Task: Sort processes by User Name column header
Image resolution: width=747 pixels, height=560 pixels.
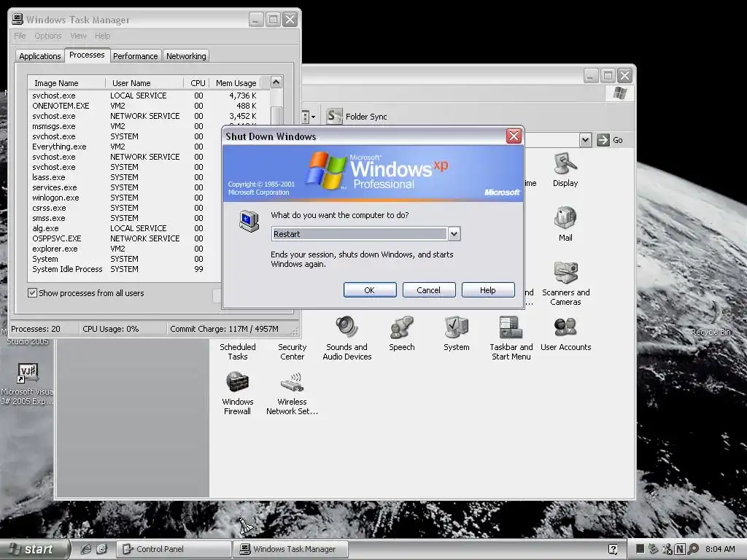Action: (144, 83)
